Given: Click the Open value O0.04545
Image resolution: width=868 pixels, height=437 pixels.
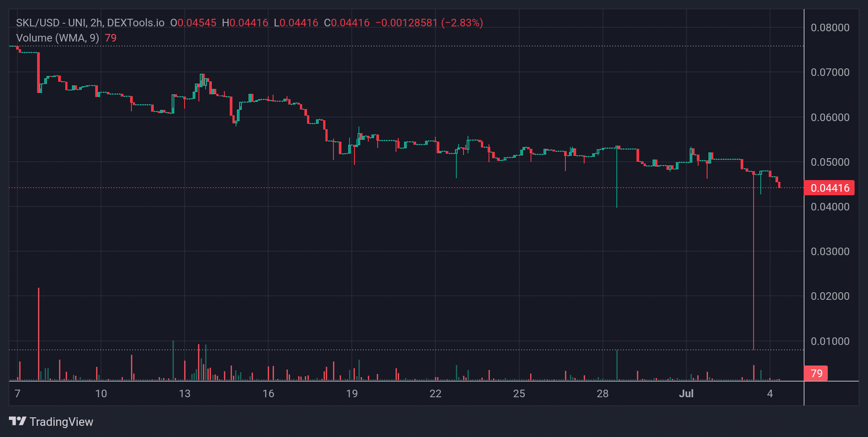Looking at the screenshot, I should coord(193,23).
